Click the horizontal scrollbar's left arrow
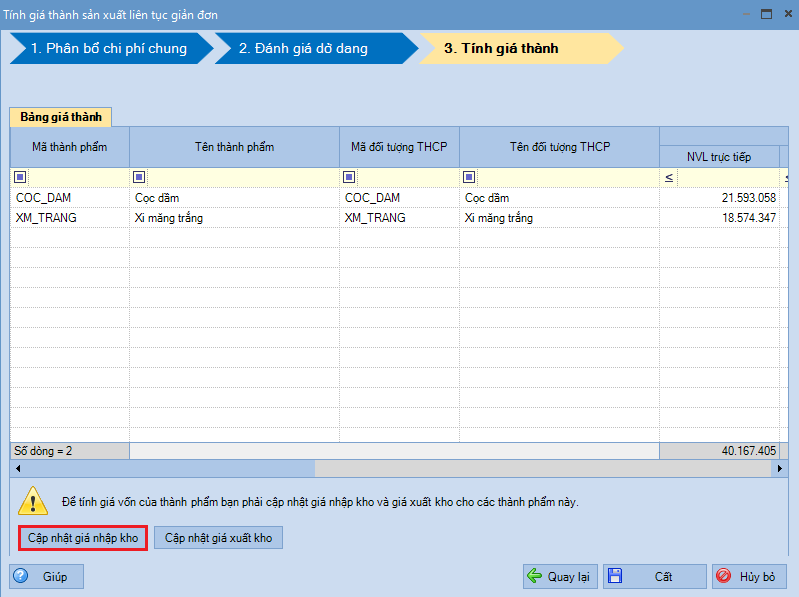 click(x=16, y=468)
